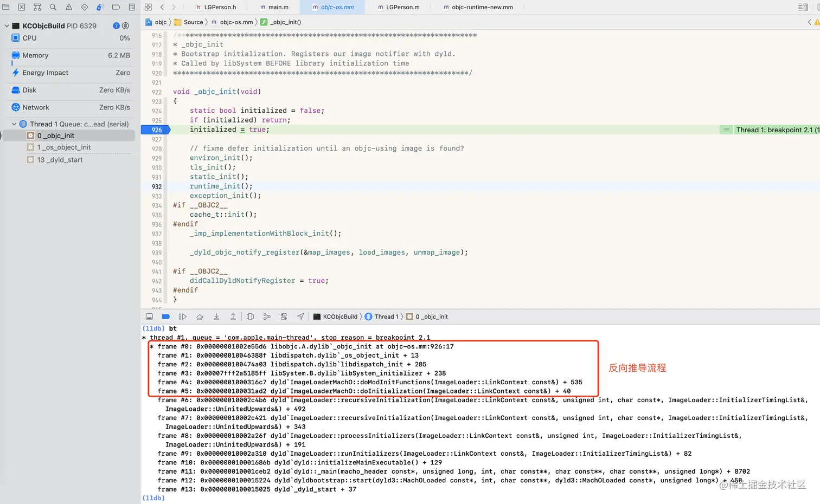Open the 0 _objc_init frame breadcrumb
This screenshot has height=504, width=820.
pyautogui.click(x=427, y=316)
